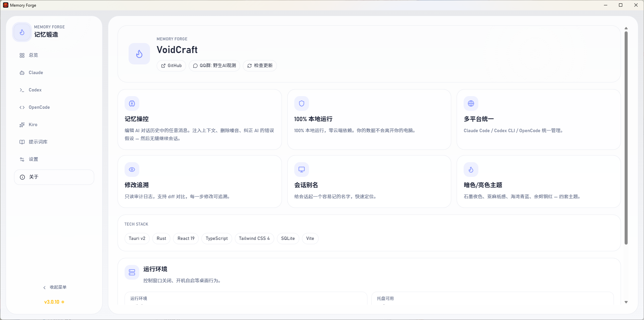This screenshot has height=320, width=644.
Task: Click the Kiro sparkle icon
Action: click(22, 124)
